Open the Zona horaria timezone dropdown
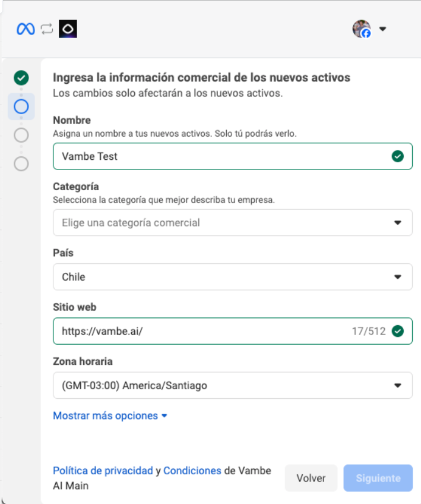The height and width of the screenshot is (504, 421). point(232,386)
